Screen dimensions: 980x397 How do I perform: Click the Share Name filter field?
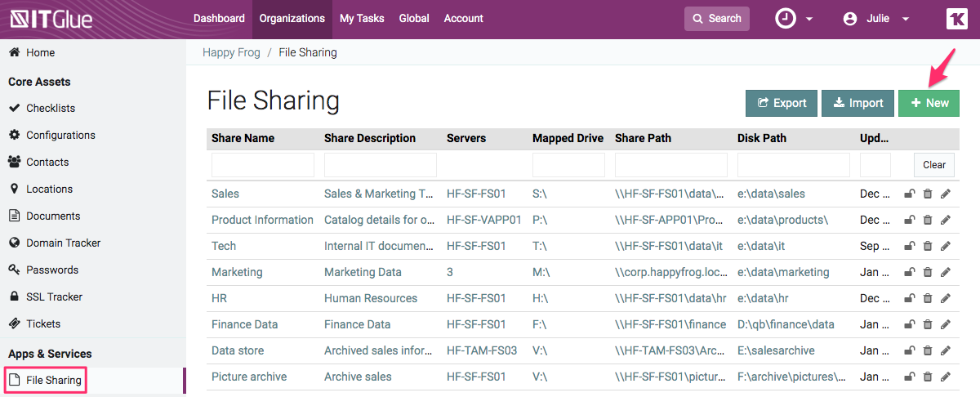pos(262,165)
